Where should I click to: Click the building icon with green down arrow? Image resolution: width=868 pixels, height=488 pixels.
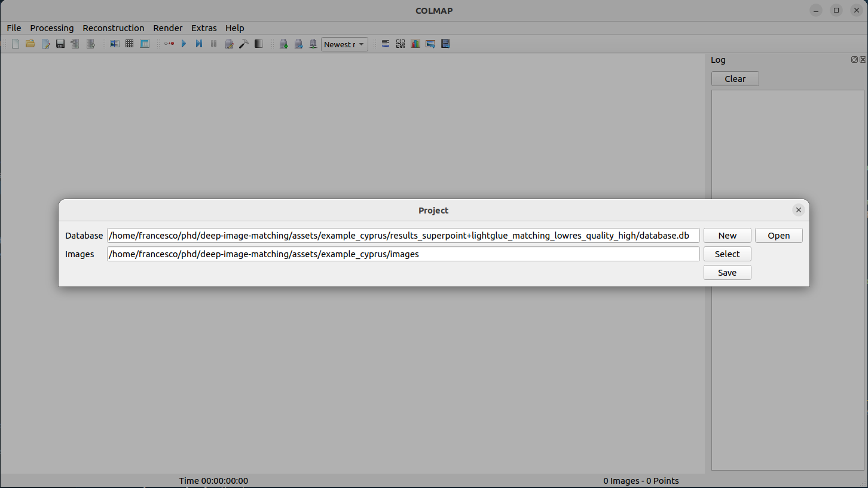point(313,44)
